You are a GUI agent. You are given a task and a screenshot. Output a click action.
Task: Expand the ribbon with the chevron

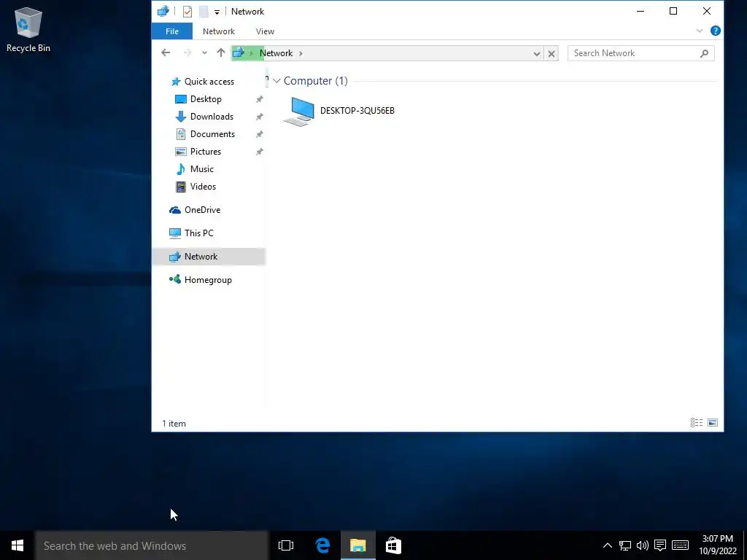point(700,31)
